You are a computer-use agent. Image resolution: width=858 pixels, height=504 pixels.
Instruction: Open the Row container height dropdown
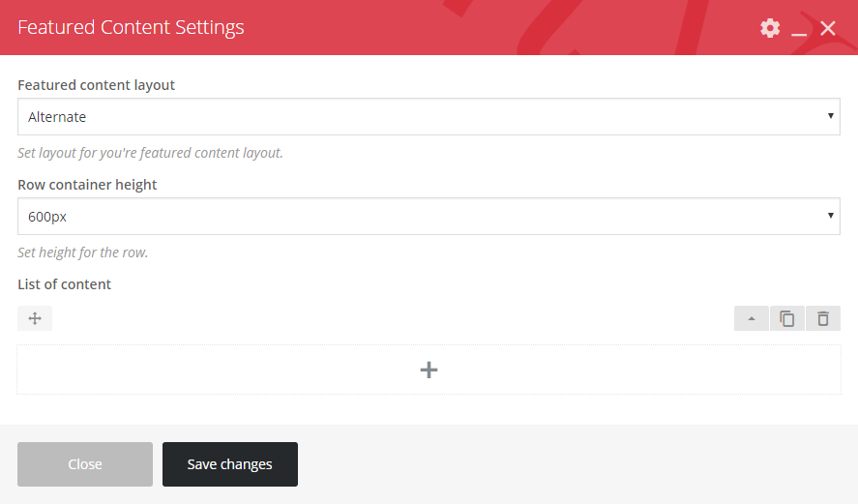coord(429,217)
